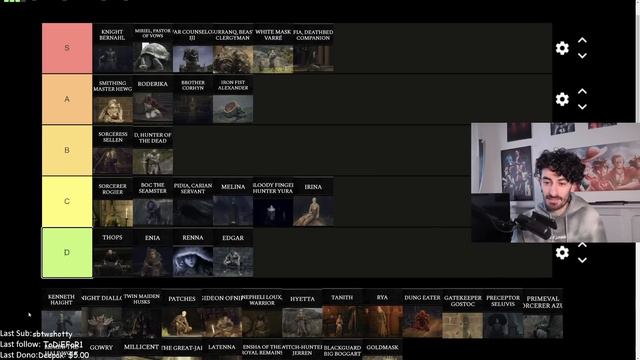The height and width of the screenshot is (360, 640).
Task: Select Iron Fist Alexander card
Action: pyautogui.click(x=233, y=99)
